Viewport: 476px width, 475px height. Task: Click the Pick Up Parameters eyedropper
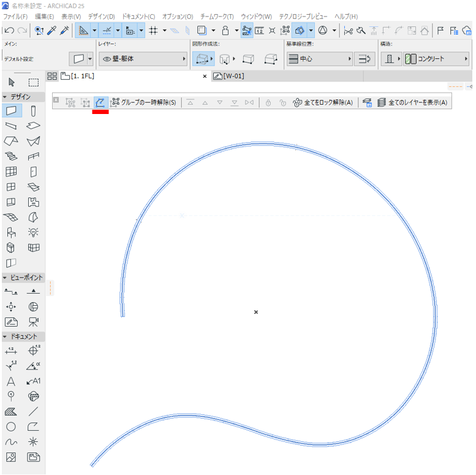52,31
